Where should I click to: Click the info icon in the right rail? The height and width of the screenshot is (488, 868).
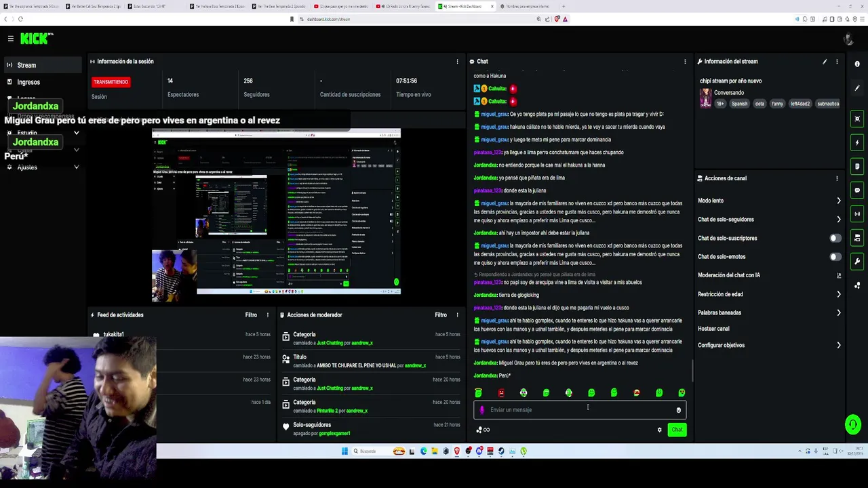857,64
